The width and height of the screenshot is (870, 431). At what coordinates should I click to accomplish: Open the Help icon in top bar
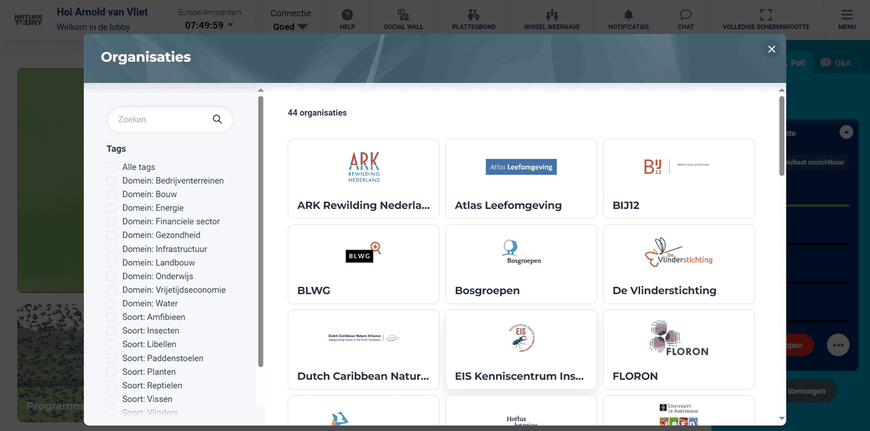tap(347, 19)
